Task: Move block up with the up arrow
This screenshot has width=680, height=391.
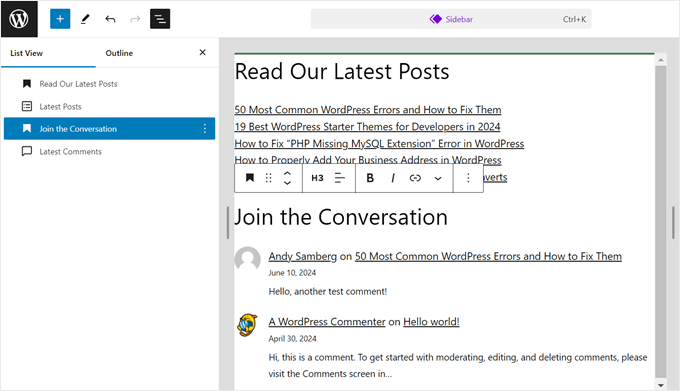Action: [x=287, y=173]
